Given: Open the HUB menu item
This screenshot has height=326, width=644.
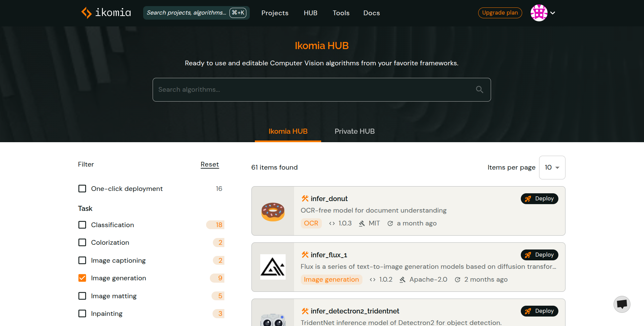Looking at the screenshot, I should click(310, 13).
